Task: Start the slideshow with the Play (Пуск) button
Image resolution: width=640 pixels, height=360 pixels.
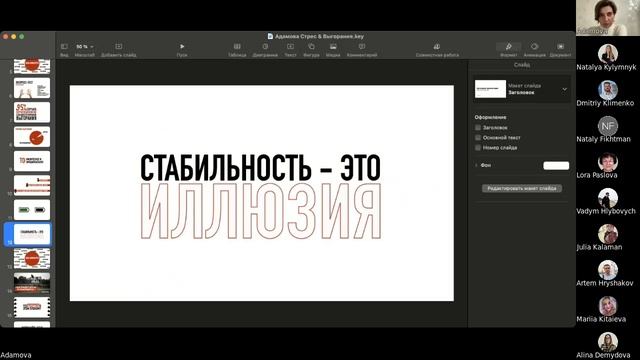Action: click(x=182, y=47)
